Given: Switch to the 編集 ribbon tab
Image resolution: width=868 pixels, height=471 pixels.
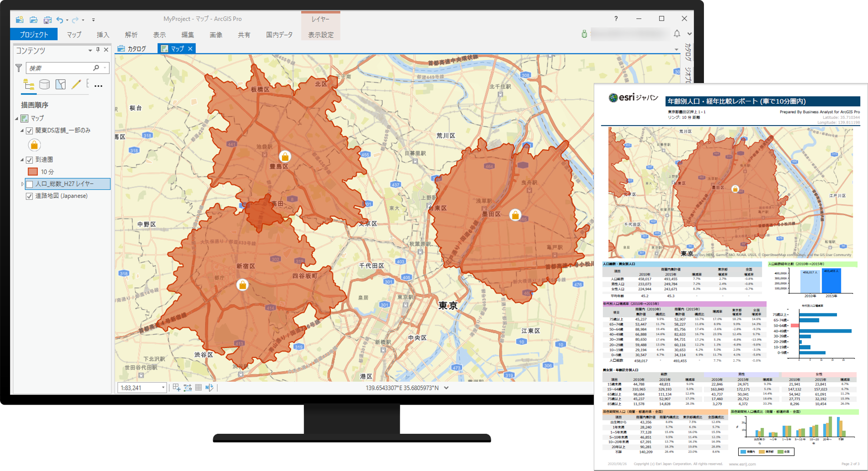Looking at the screenshot, I should [187, 34].
